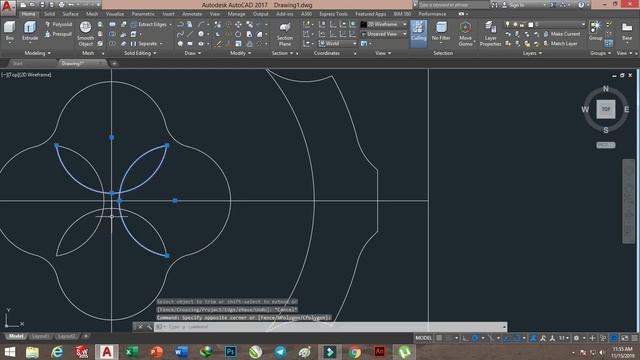Click the E compass direction on ViewCube
The image size is (640, 360).
point(627,109)
